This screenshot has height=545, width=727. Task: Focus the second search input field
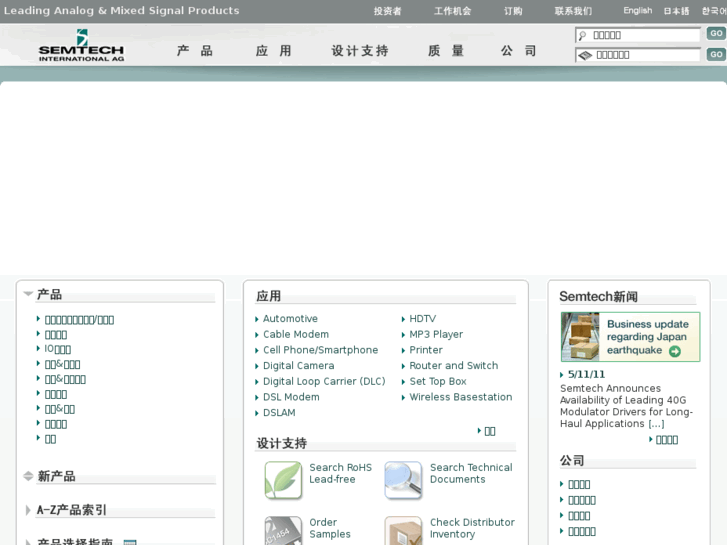[x=638, y=55]
